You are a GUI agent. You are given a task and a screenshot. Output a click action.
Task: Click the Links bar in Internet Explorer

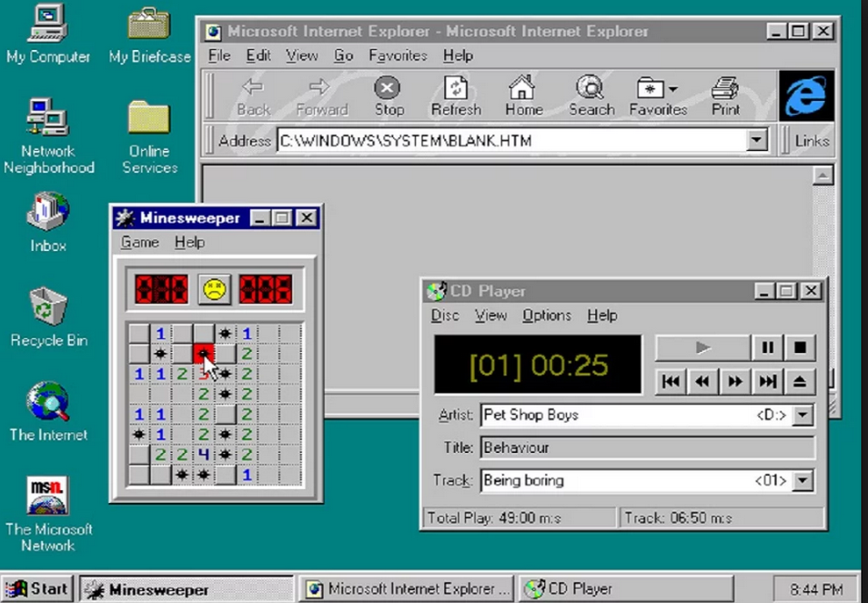pyautogui.click(x=811, y=141)
